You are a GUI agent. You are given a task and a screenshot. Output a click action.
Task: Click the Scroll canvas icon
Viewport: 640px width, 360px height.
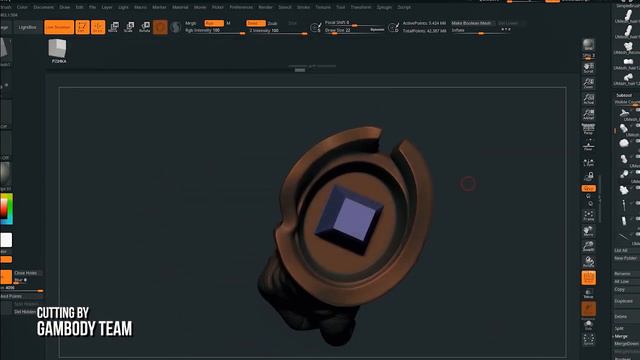pyautogui.click(x=589, y=68)
